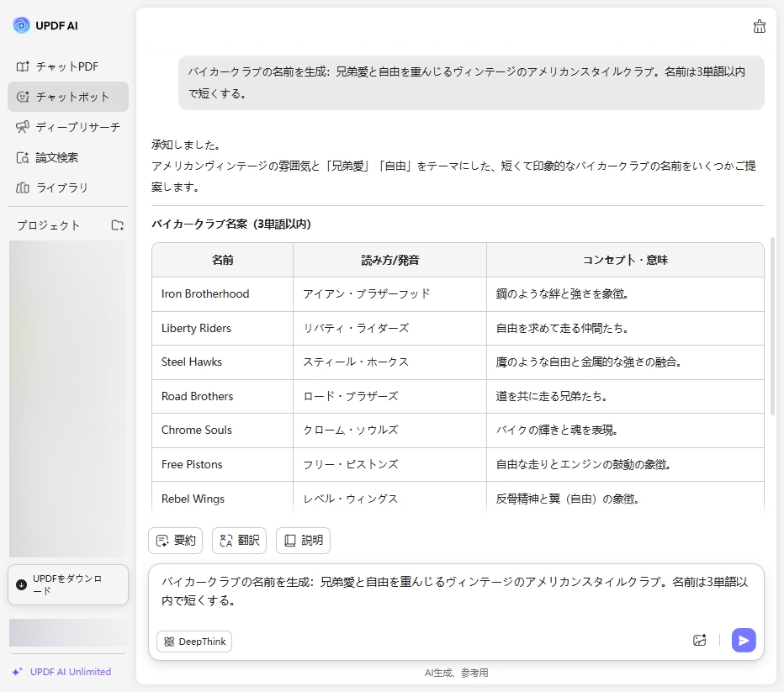Viewport: 784px width, 692px height.
Task: Click the project list thumbnail area
Action: pos(67,398)
